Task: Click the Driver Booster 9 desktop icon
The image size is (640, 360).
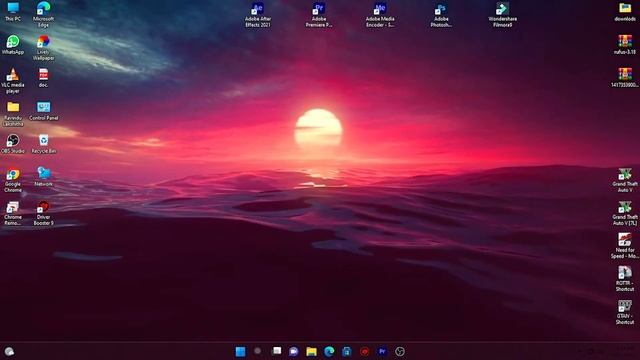Action: pyautogui.click(x=43, y=213)
